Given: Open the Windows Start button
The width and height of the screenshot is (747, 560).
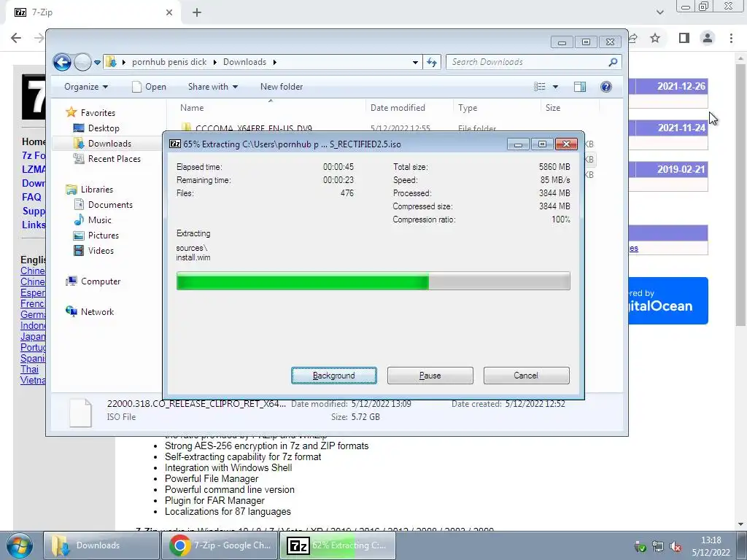Looking at the screenshot, I should [20, 545].
